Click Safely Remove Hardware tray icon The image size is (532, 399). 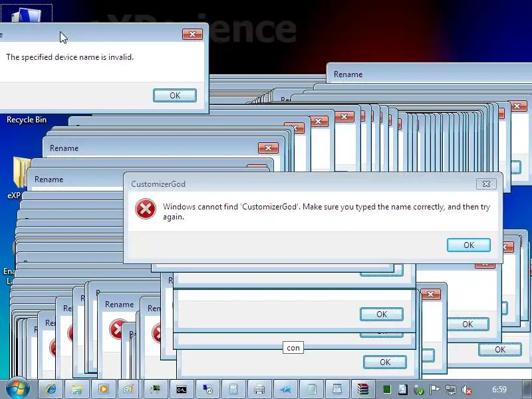click(x=419, y=390)
